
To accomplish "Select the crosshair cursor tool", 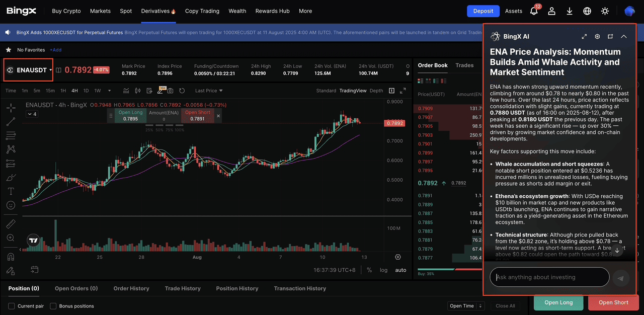I will tap(11, 107).
